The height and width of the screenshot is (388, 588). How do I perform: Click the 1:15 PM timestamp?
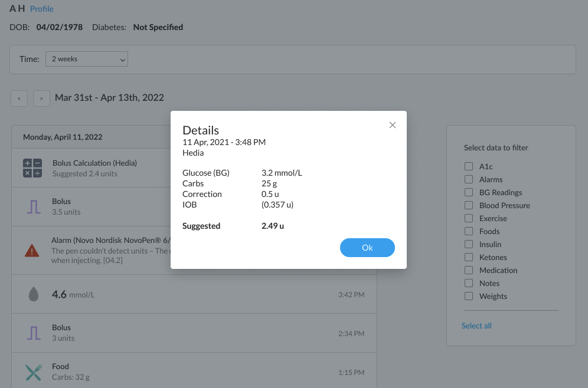coord(351,373)
